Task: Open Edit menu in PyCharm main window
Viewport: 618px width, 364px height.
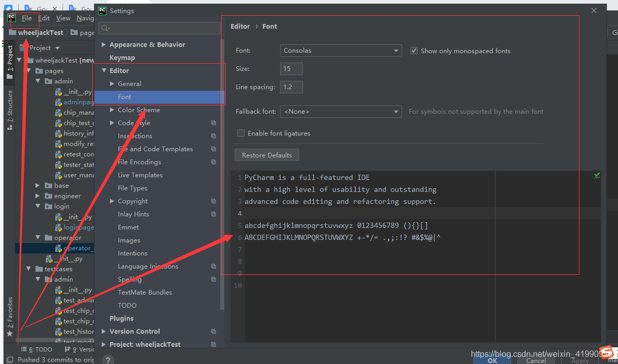Action: (44, 18)
